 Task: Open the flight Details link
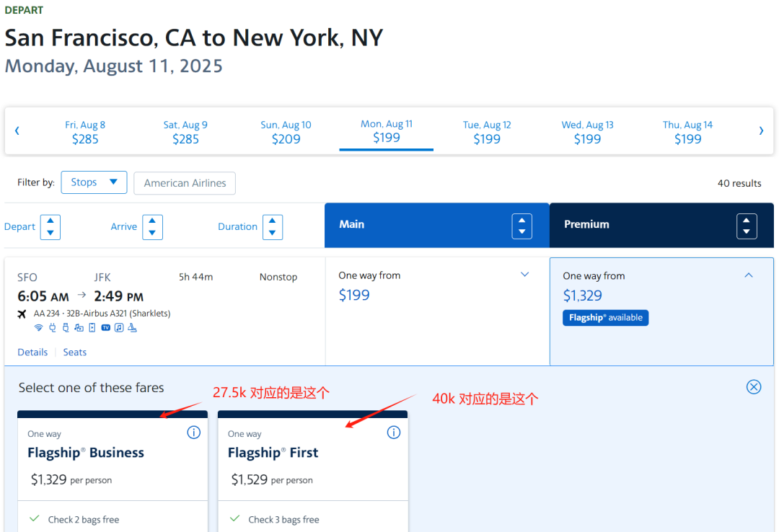(32, 353)
